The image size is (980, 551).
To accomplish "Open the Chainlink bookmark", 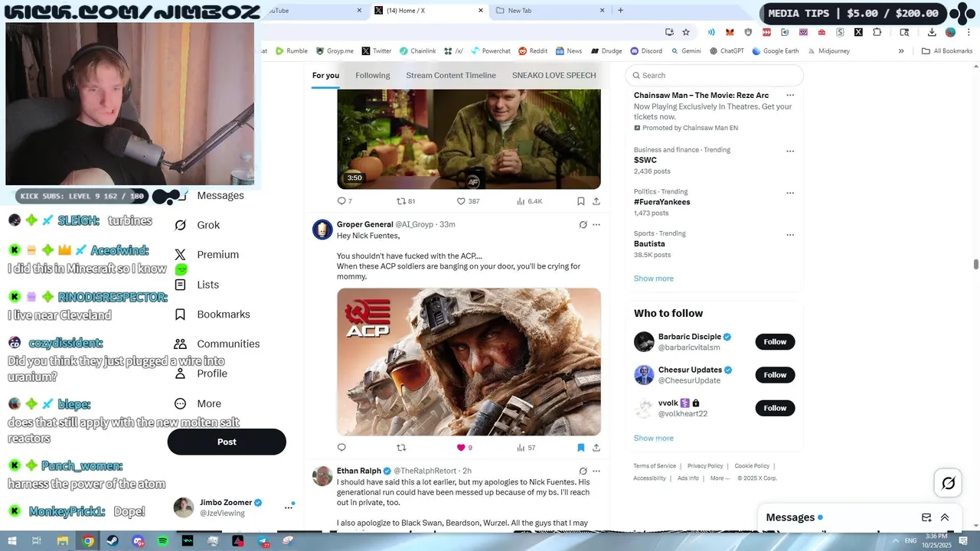I will (x=416, y=51).
